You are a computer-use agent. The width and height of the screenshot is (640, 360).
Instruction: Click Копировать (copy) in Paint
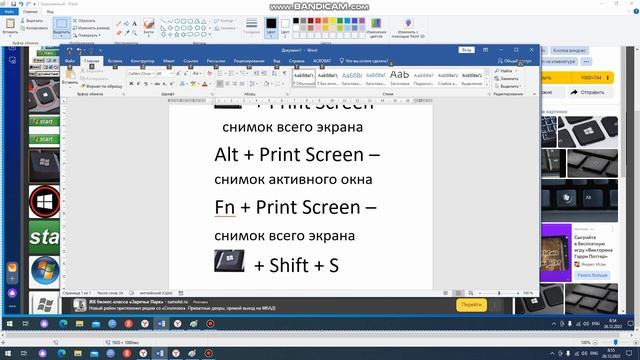pos(34,28)
